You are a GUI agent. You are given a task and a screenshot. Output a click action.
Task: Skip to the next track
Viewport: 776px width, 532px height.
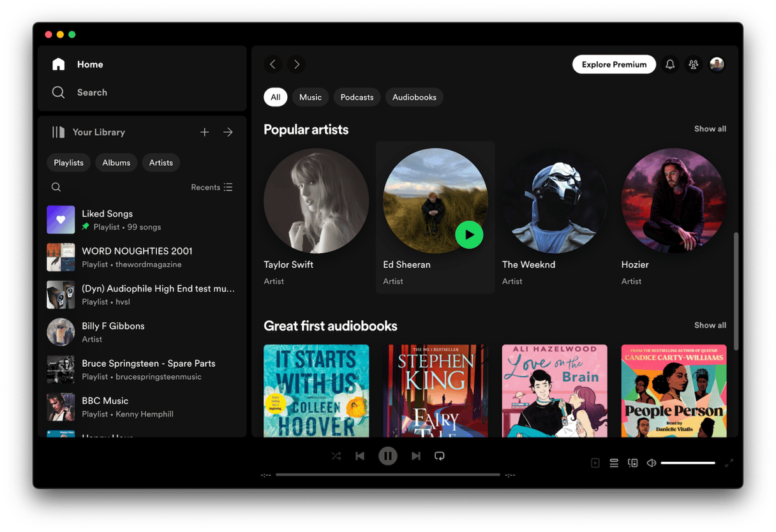[415, 456]
